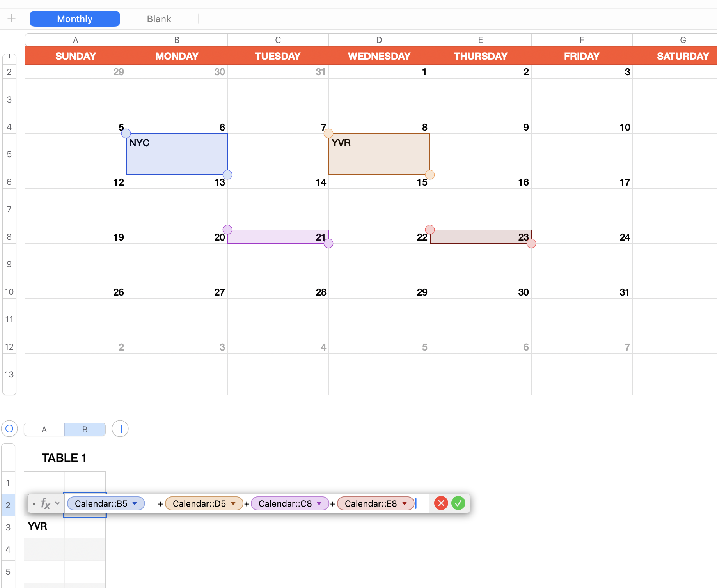The width and height of the screenshot is (717, 588).
Task: Select row 9 header of the calendar
Action: pyautogui.click(x=9, y=264)
